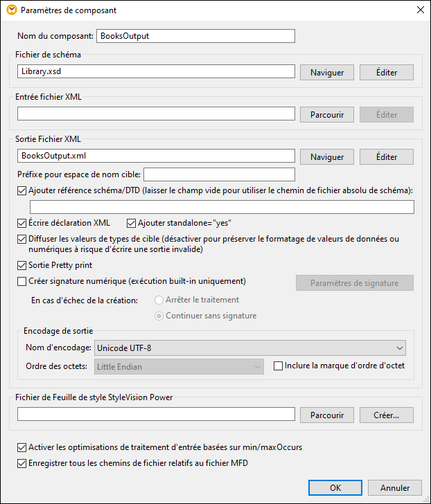
Task: Toggle Ajouter standalone="yes" checkbox
Action: click(x=132, y=223)
